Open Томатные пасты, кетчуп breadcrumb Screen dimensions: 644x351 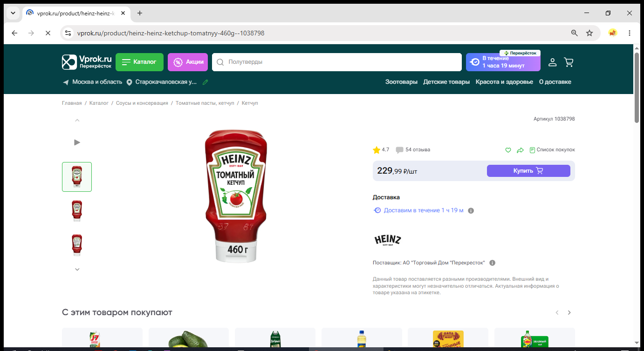coord(205,103)
